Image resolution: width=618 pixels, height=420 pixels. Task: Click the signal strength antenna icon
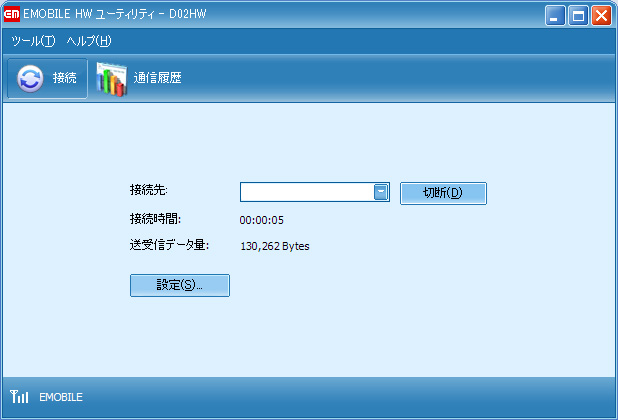click(x=19, y=397)
